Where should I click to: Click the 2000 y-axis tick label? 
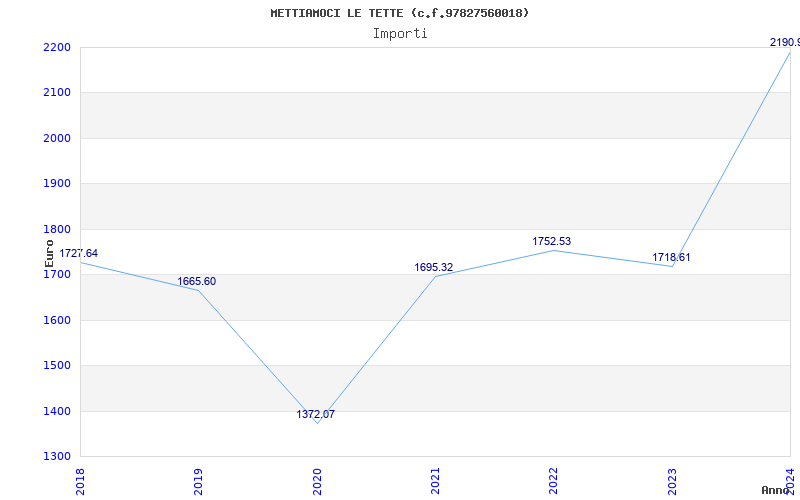57,139
